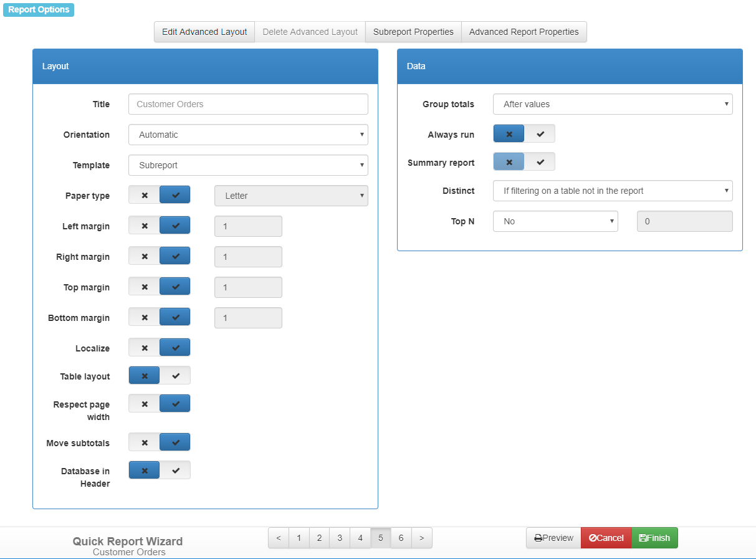Go to wizard page 6
Screen dimensions: 756x559
pyautogui.click(x=401, y=538)
